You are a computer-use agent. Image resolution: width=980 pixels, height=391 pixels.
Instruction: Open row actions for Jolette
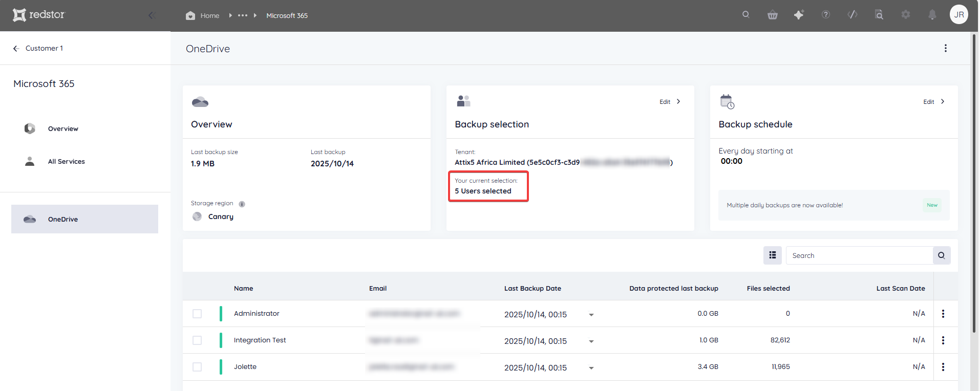coord(943,367)
